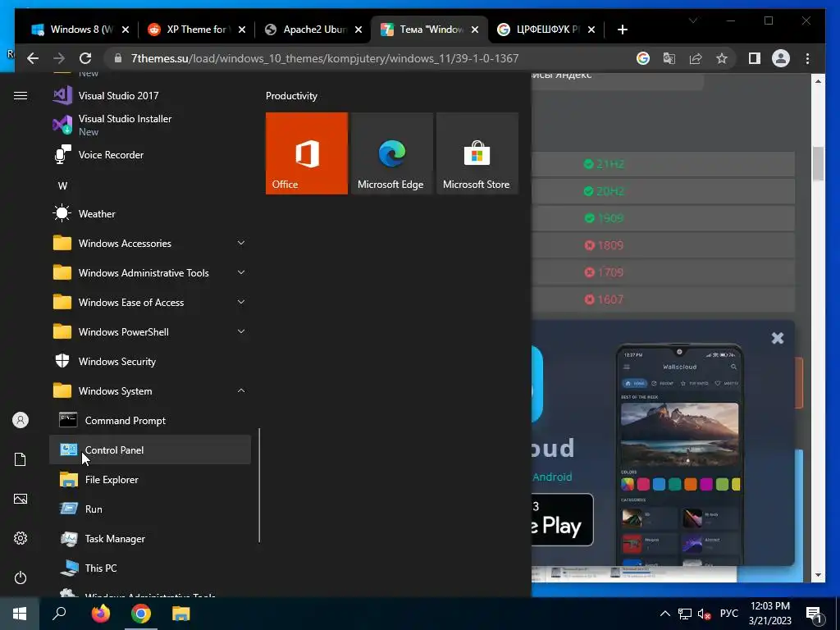840x630 pixels.
Task: Click the 1809 incompatible version row
Action: pos(663,245)
